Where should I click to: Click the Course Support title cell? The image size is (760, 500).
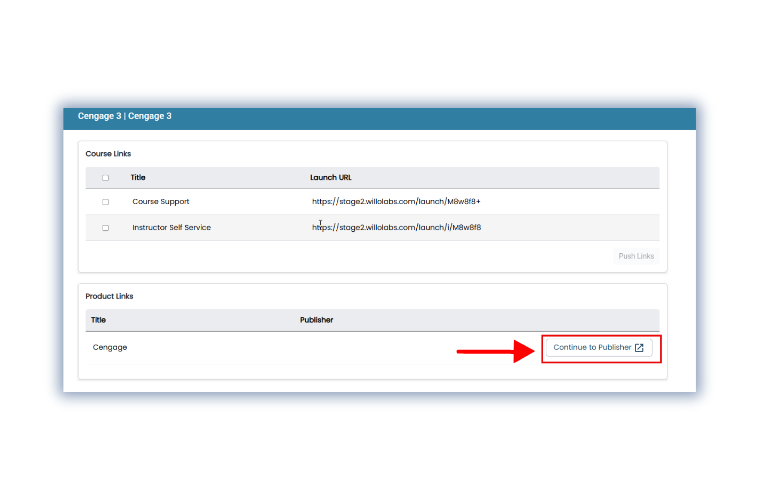point(161,202)
